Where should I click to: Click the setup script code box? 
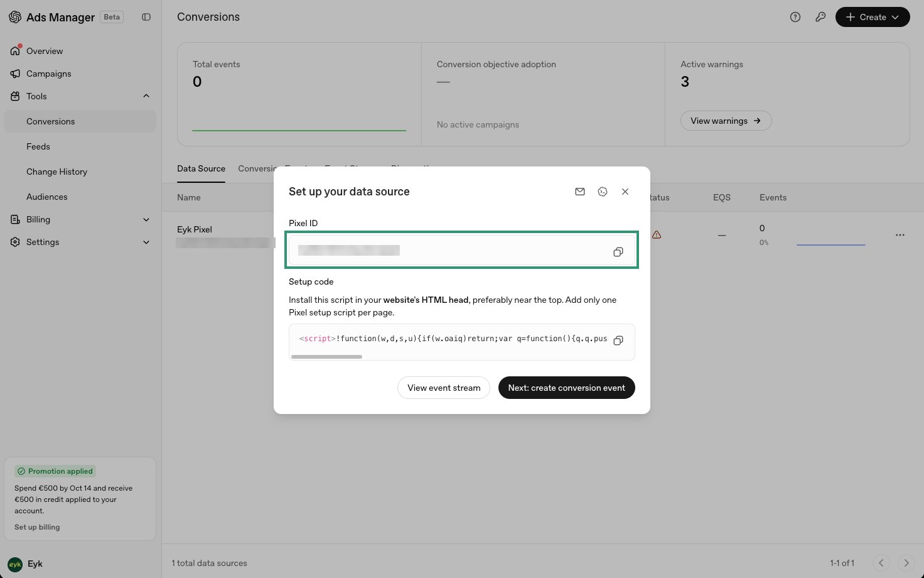pyautogui.click(x=462, y=342)
